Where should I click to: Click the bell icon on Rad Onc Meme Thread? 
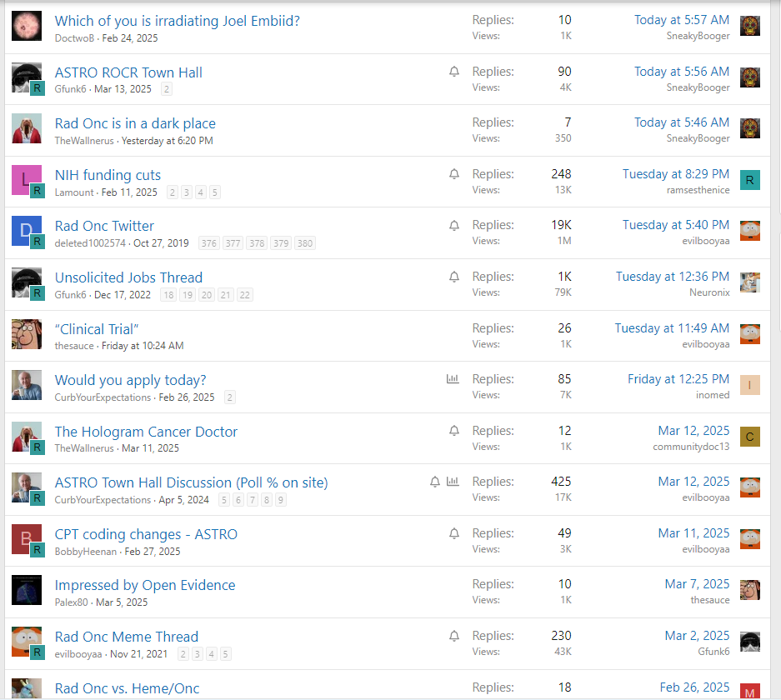pyautogui.click(x=454, y=636)
